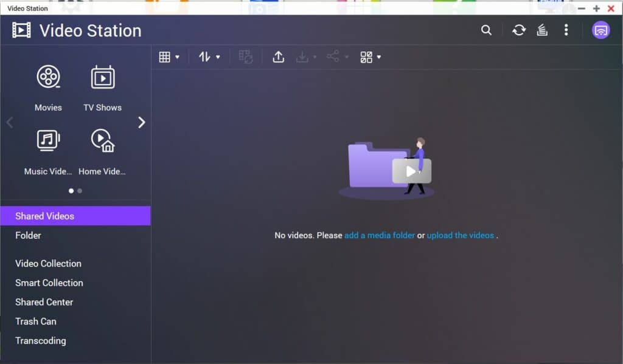Click the download toolbar icon
This screenshot has width=623, height=364.
(302, 57)
